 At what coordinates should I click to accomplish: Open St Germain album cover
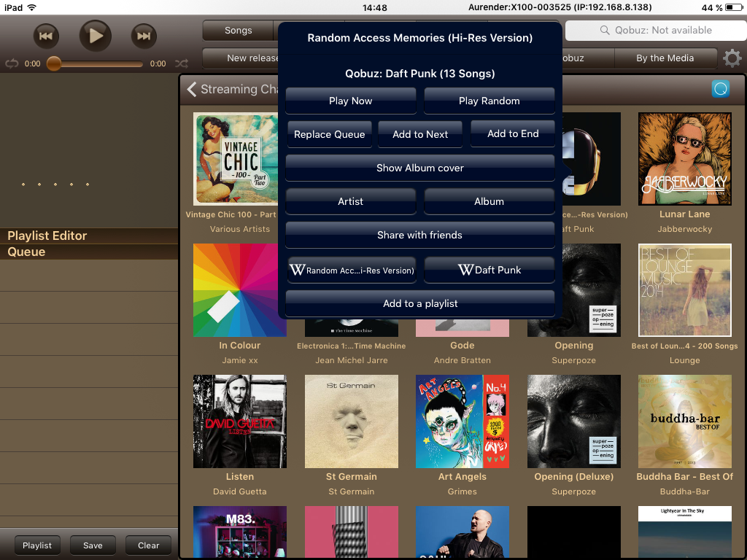coord(351,421)
